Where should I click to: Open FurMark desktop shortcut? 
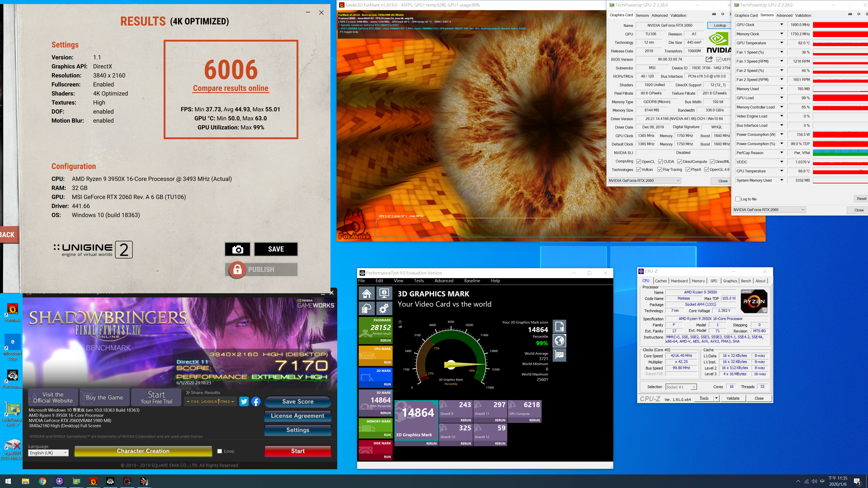tap(12, 312)
